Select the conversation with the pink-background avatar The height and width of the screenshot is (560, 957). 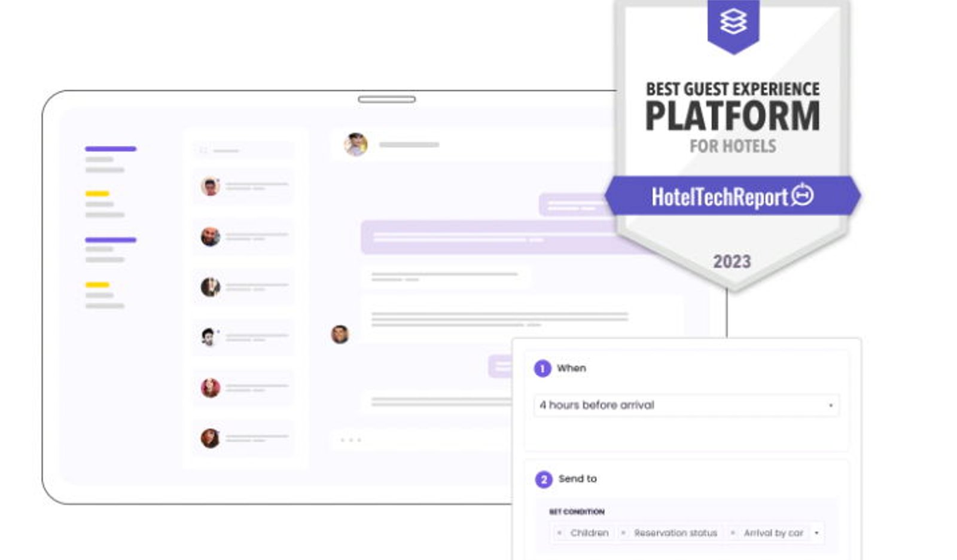coord(243,388)
